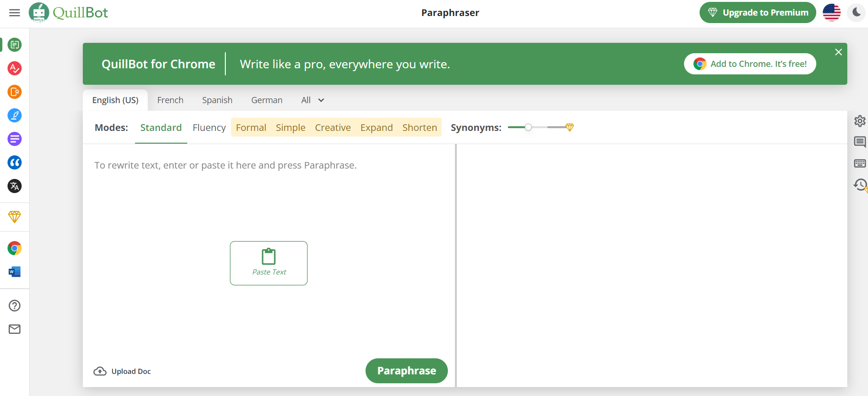The height and width of the screenshot is (396, 868).
Task: Open the feedback comment icon
Action: pyautogui.click(x=860, y=142)
